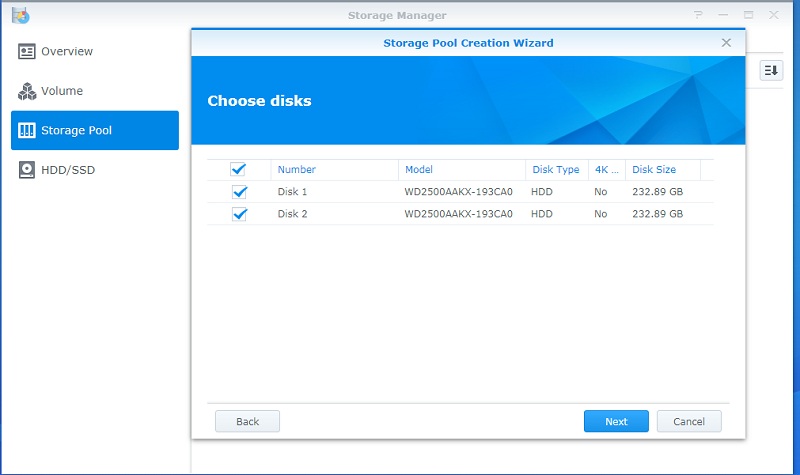This screenshot has width=800, height=475.
Task: Click Disk 1 size '232.89 GB'
Action: (x=658, y=192)
